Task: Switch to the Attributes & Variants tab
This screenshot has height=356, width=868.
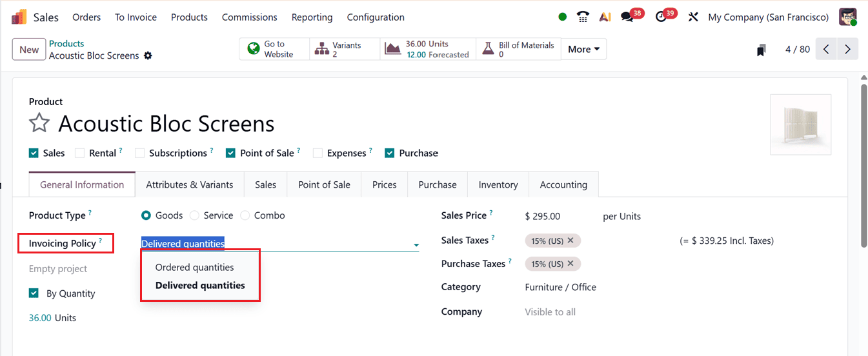Action: tap(189, 184)
